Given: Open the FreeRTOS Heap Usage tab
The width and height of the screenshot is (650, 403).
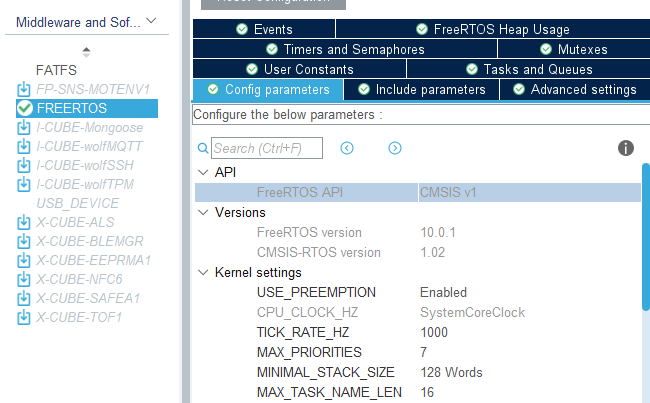Looking at the screenshot, I should pyautogui.click(x=493, y=29).
